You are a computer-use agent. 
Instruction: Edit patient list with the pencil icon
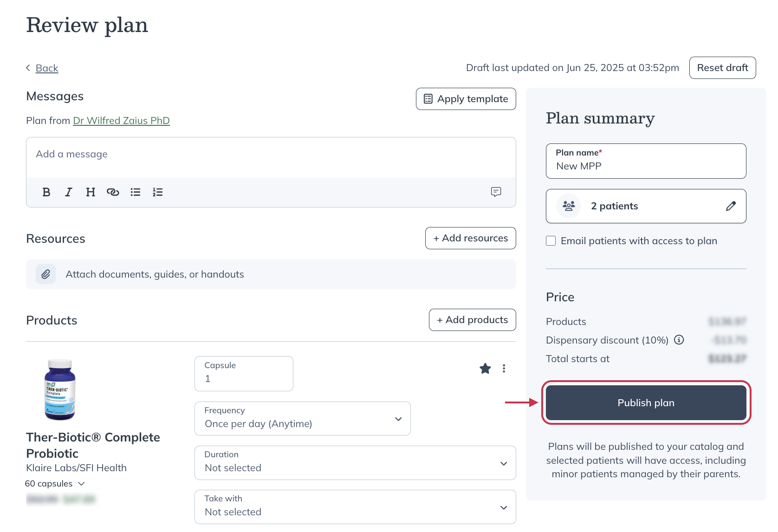pyautogui.click(x=731, y=206)
